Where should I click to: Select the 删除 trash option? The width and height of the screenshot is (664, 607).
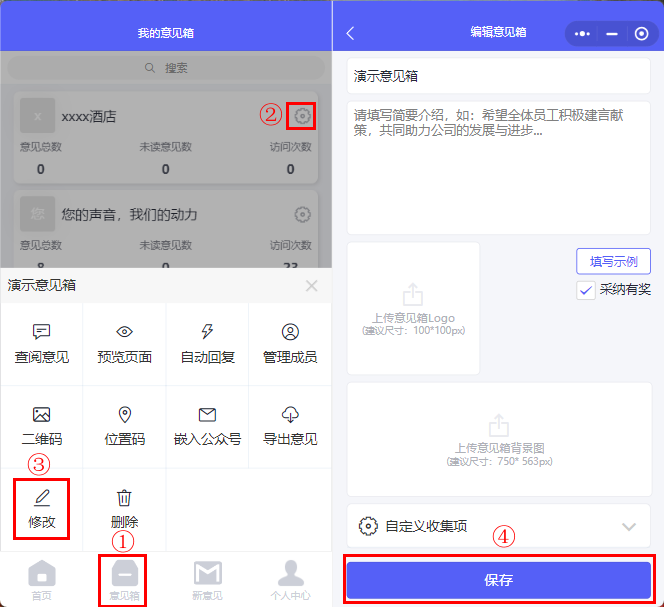point(124,509)
